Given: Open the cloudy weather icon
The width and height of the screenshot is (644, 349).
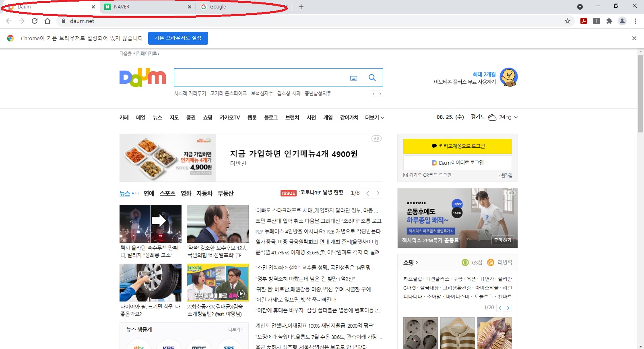Looking at the screenshot, I should [x=492, y=118].
